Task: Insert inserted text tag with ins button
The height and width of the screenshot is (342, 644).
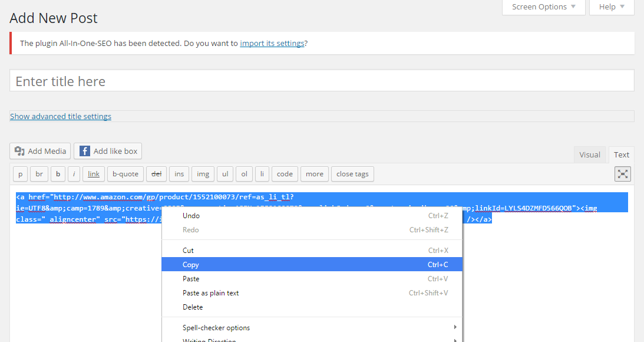Action: (x=179, y=174)
